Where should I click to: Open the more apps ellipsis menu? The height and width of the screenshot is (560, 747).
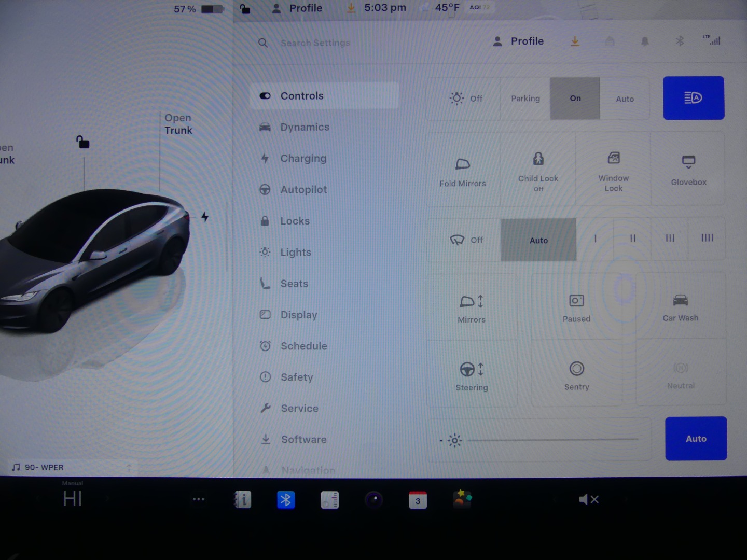pyautogui.click(x=199, y=499)
